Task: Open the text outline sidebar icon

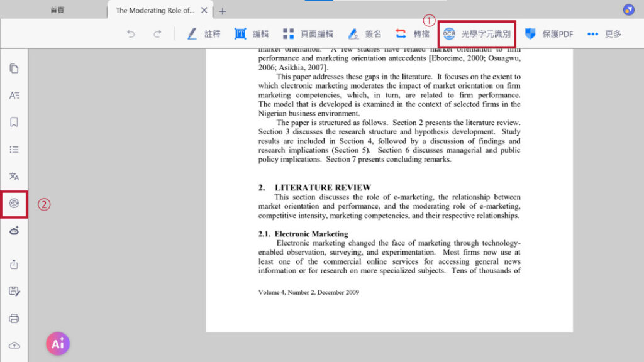Action: (14, 96)
